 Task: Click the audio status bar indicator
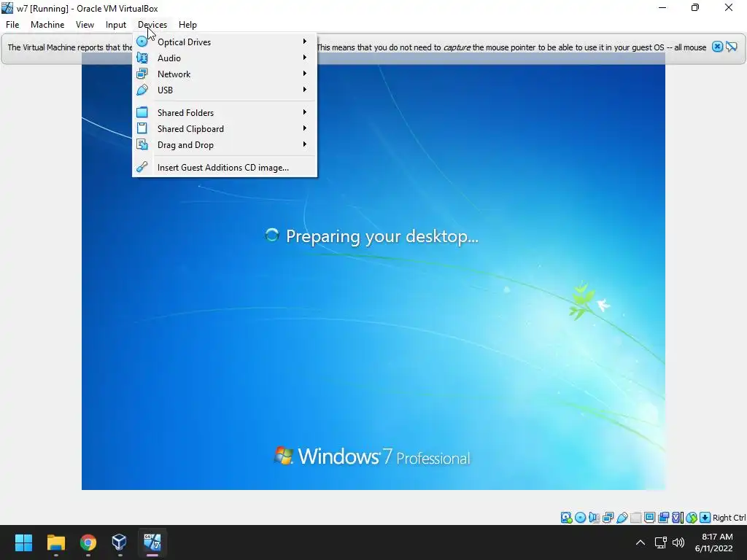[594, 518]
